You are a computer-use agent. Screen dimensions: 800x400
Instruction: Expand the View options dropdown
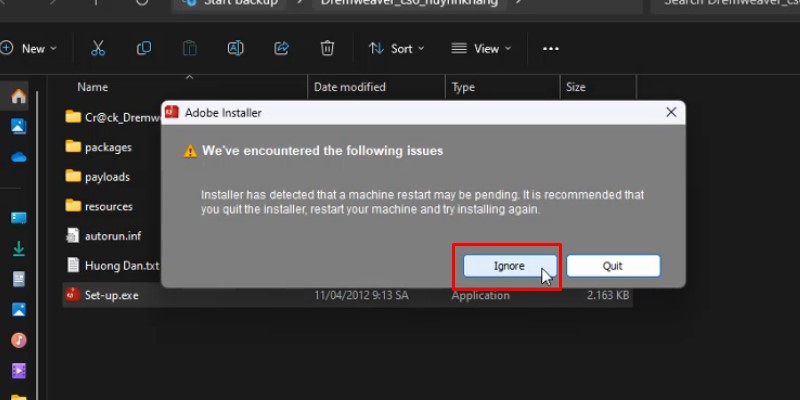(480, 48)
